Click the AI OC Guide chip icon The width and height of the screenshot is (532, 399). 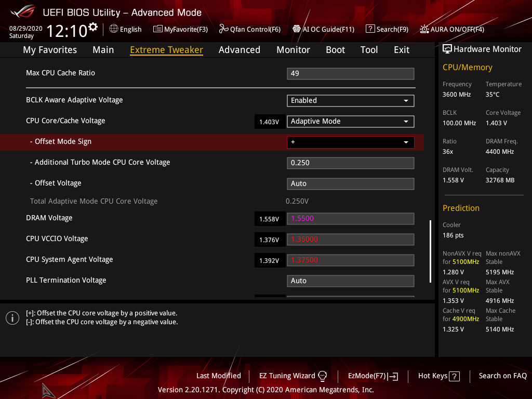[x=297, y=29]
